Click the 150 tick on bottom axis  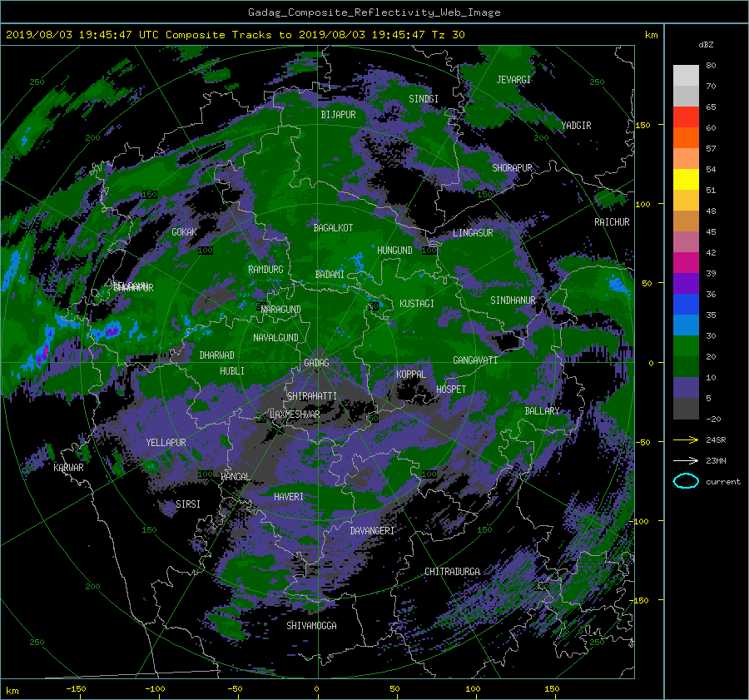552,689
